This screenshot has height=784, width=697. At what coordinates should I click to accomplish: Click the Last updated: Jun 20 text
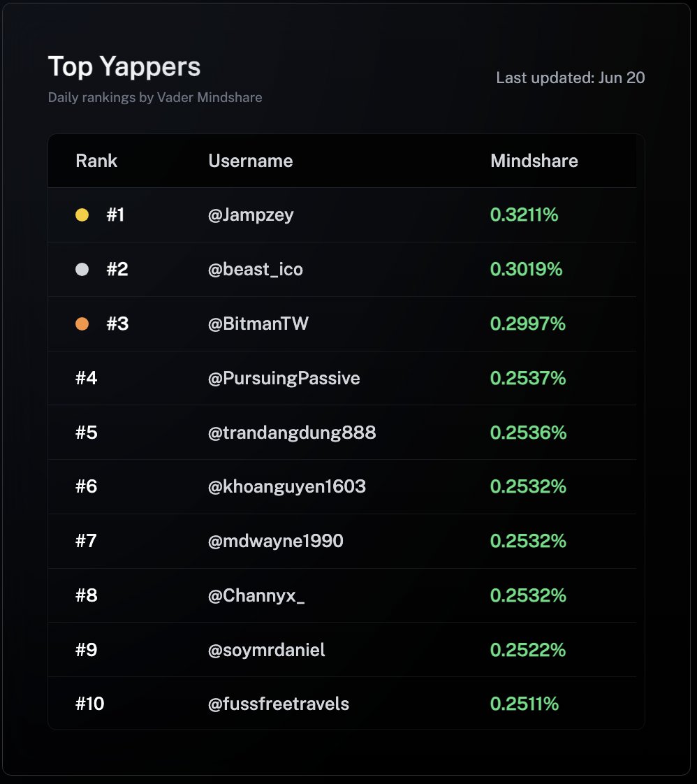coord(570,78)
